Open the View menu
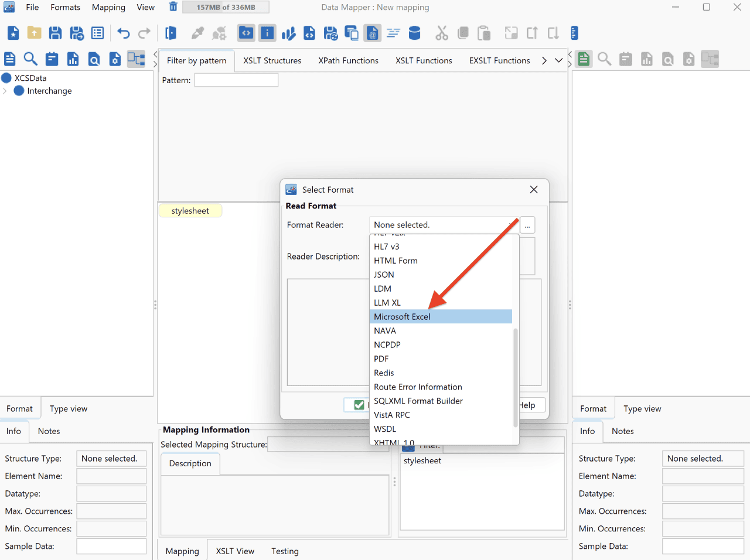Viewport: 750px width, 560px height. (x=146, y=7)
